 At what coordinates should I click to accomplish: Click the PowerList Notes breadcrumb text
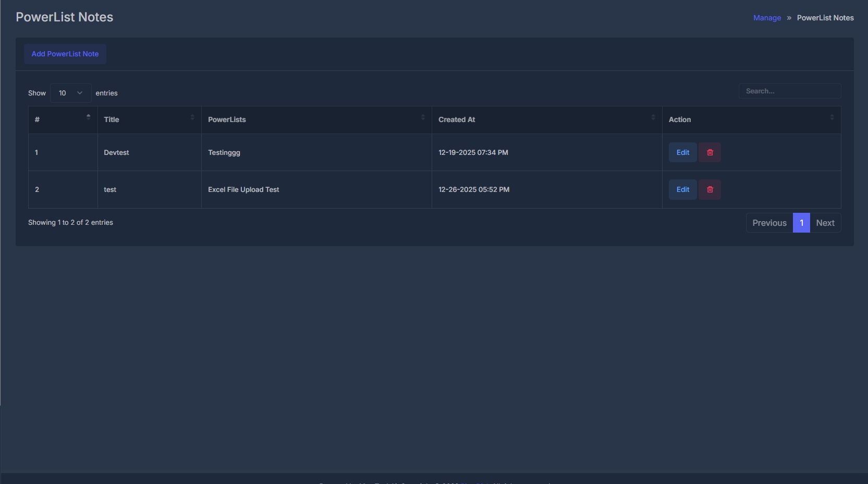825,18
